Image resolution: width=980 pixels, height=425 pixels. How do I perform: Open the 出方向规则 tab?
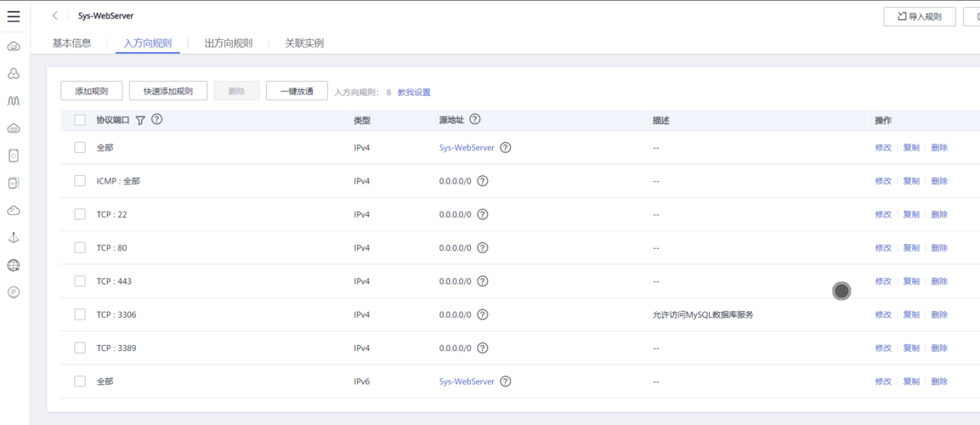229,43
